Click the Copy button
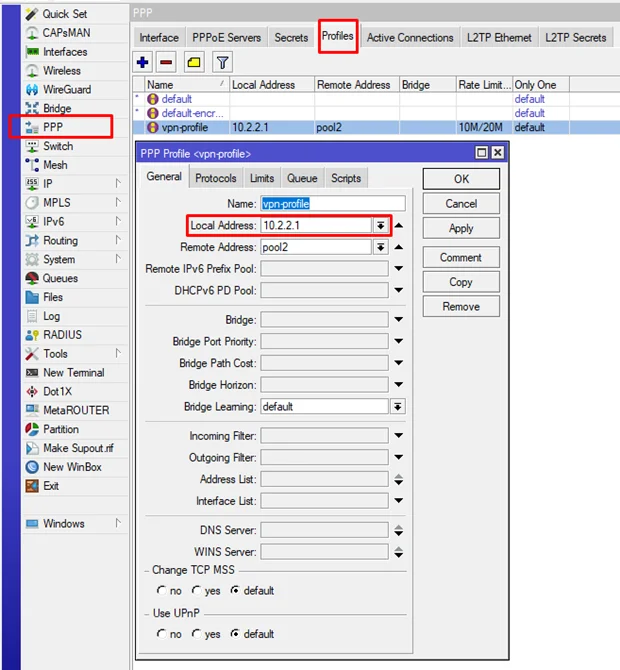 pos(461,282)
